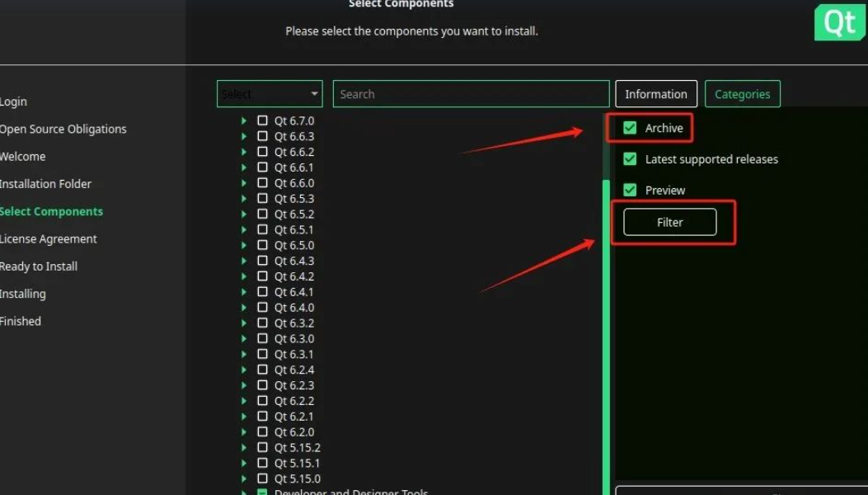This screenshot has height=495, width=868.
Task: Click the Finished step label
Action: (x=21, y=321)
